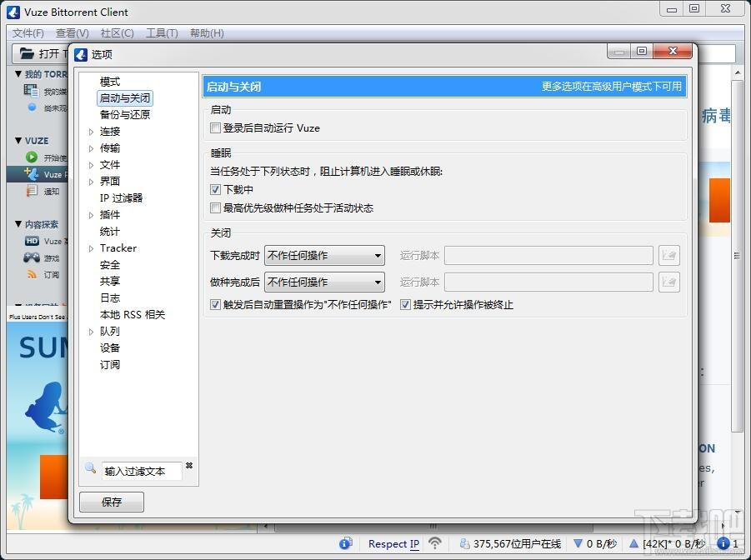
Task: Toggle auto-reset action after trigger checkbox
Action: pyautogui.click(x=215, y=305)
